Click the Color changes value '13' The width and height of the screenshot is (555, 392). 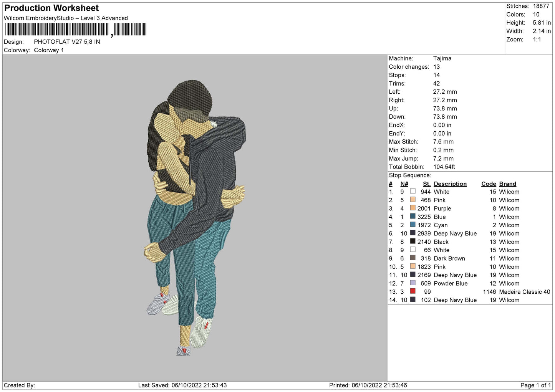(436, 67)
